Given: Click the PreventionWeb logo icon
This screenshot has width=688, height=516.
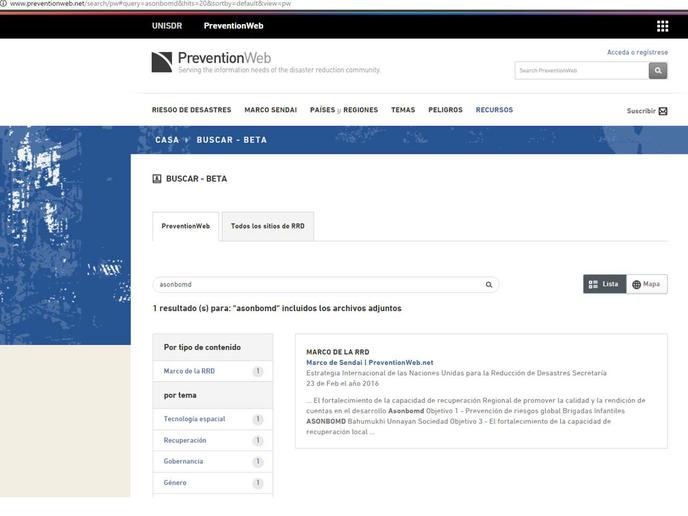Looking at the screenshot, I should pyautogui.click(x=162, y=62).
